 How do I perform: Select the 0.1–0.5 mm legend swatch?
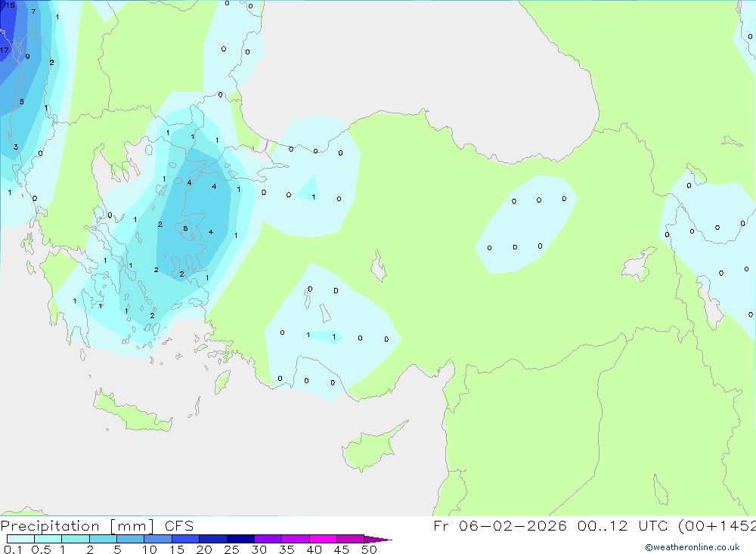(x=20, y=539)
